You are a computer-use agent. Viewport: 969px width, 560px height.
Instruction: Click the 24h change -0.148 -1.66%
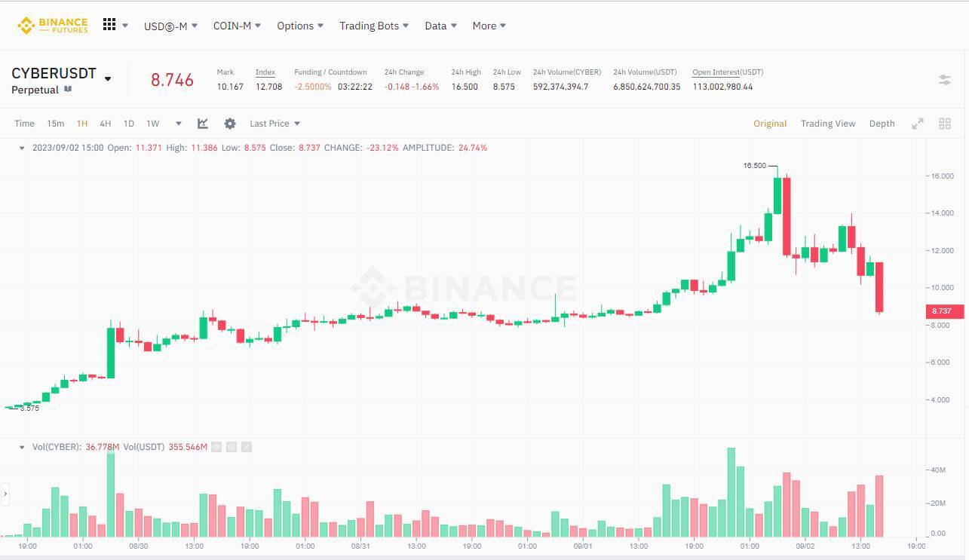412,87
